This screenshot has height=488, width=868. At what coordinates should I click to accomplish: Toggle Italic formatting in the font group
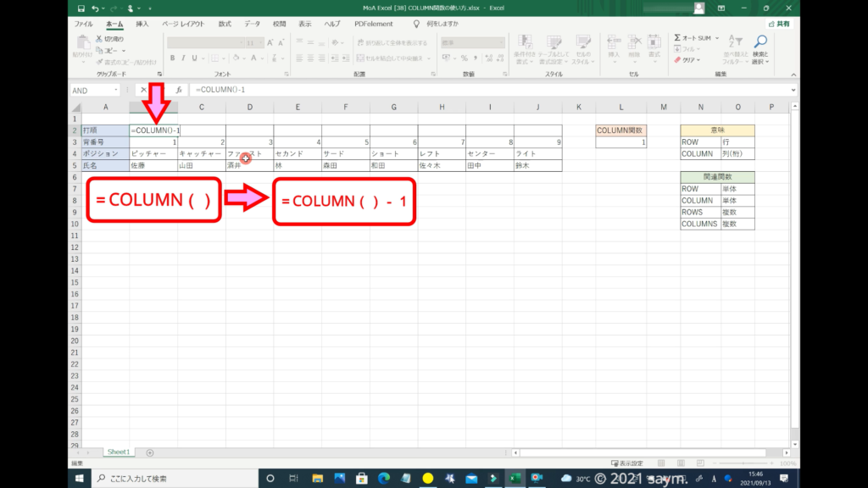click(183, 58)
